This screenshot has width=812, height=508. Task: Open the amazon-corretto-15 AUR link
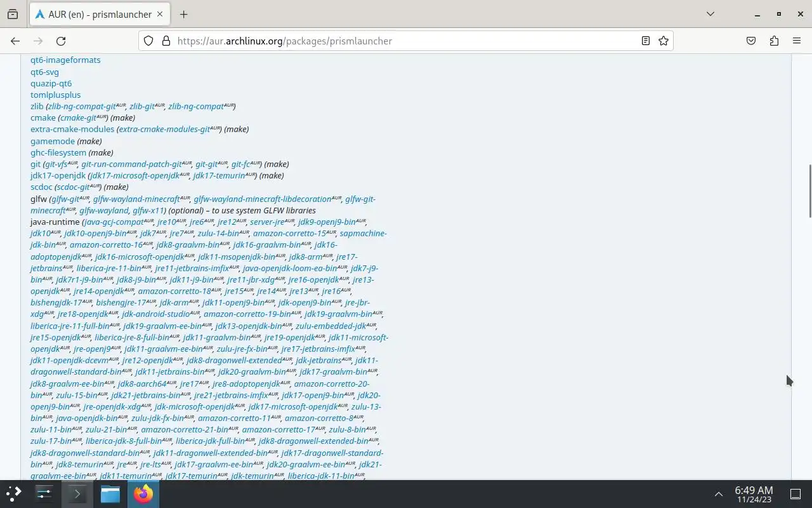click(x=289, y=233)
